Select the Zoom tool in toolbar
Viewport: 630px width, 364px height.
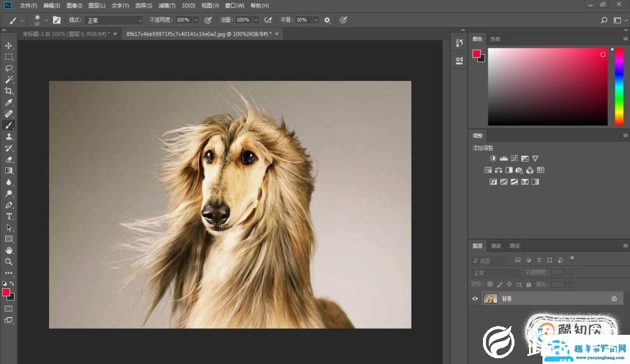coord(9,262)
